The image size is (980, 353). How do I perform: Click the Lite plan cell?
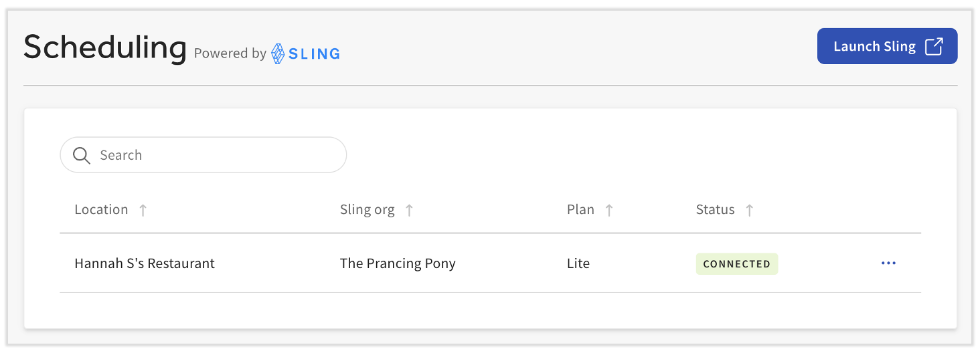(x=578, y=263)
